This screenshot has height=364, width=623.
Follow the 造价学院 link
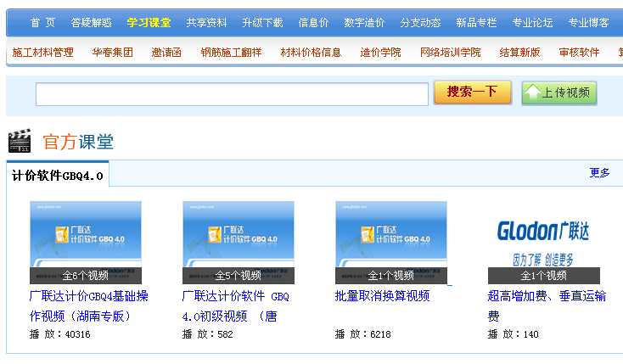click(380, 53)
